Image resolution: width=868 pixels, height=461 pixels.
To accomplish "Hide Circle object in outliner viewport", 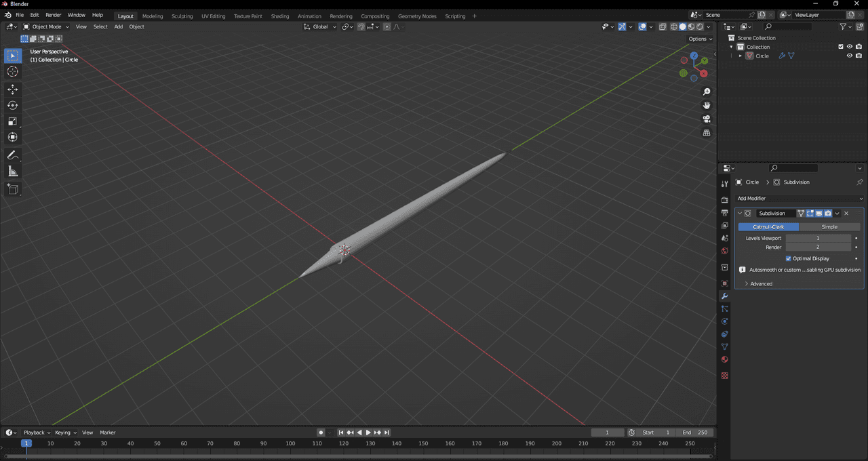I will tap(849, 56).
